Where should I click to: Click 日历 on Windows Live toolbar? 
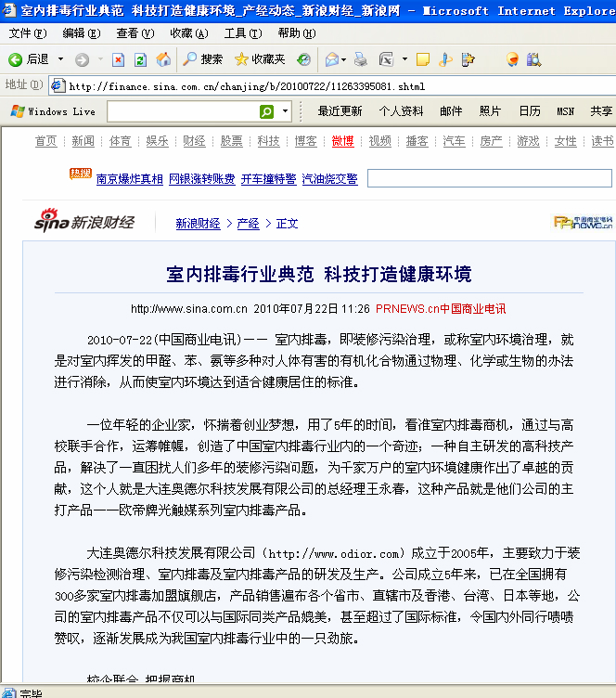pos(530,111)
